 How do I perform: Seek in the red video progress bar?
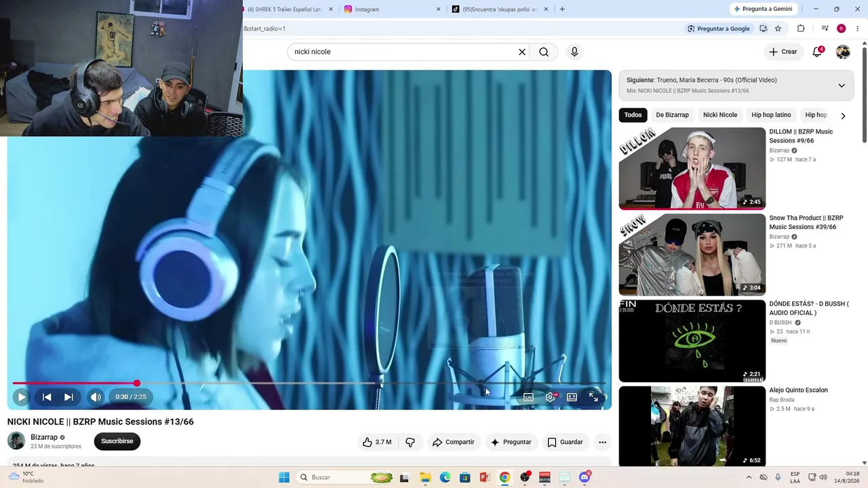[x=309, y=384]
